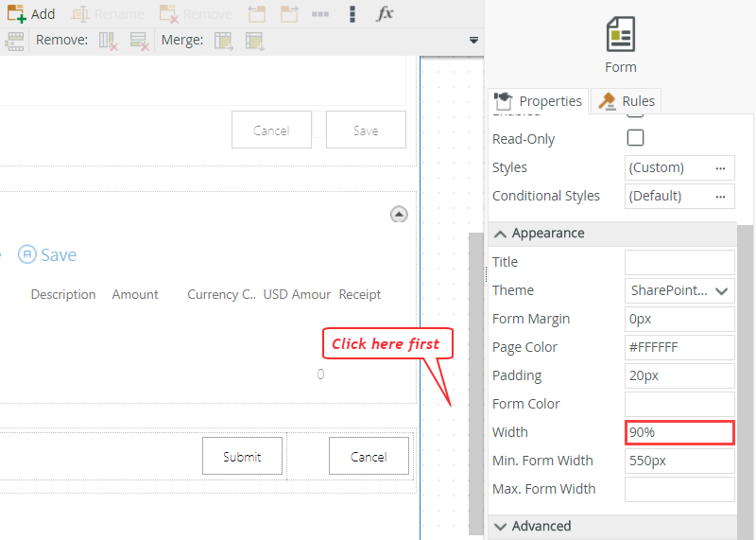Click the merge cell down icon
This screenshot has width=756, height=540.
(x=254, y=42)
